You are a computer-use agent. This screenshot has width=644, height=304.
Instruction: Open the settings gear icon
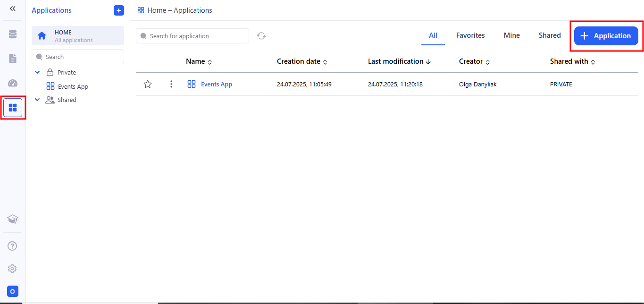[x=13, y=269]
